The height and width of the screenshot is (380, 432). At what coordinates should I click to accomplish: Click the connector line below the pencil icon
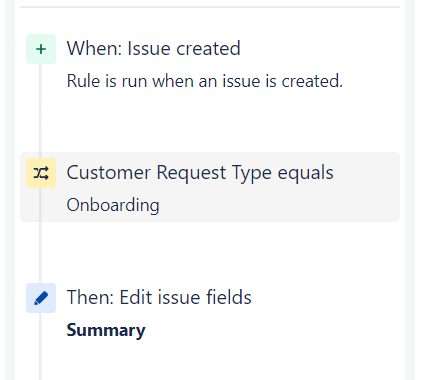point(40,346)
